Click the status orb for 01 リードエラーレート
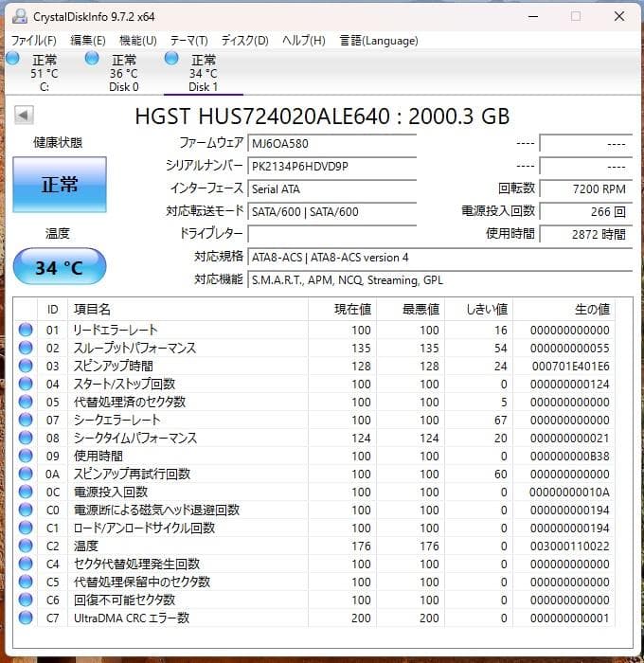 click(26, 330)
